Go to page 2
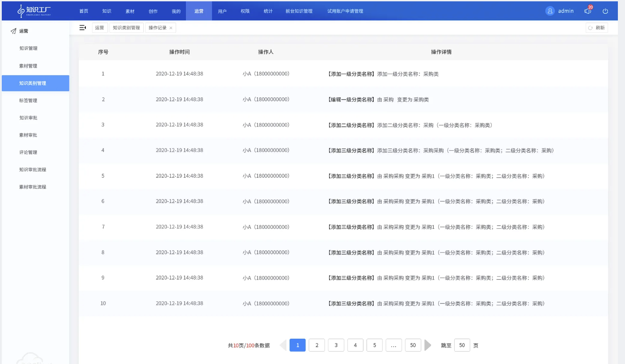 point(317,345)
